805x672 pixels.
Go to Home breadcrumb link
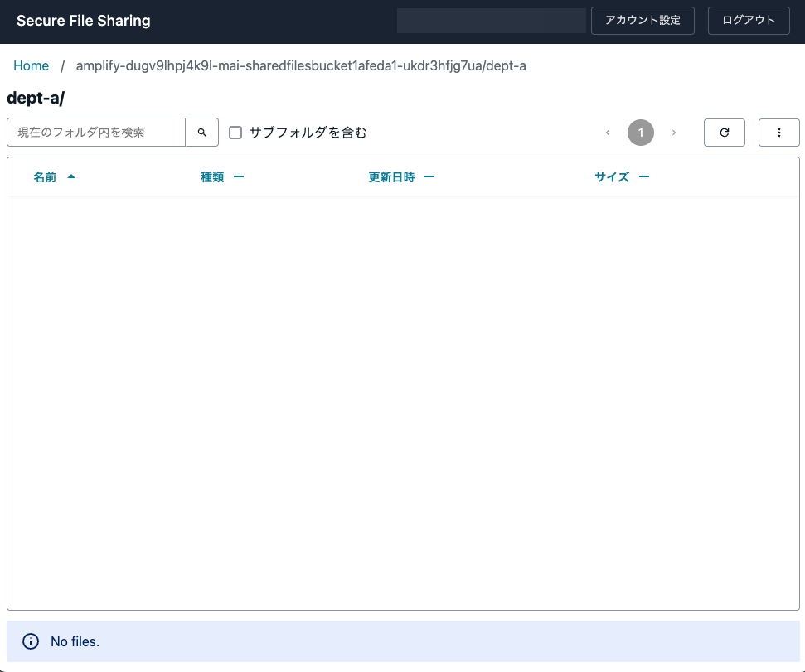click(31, 65)
